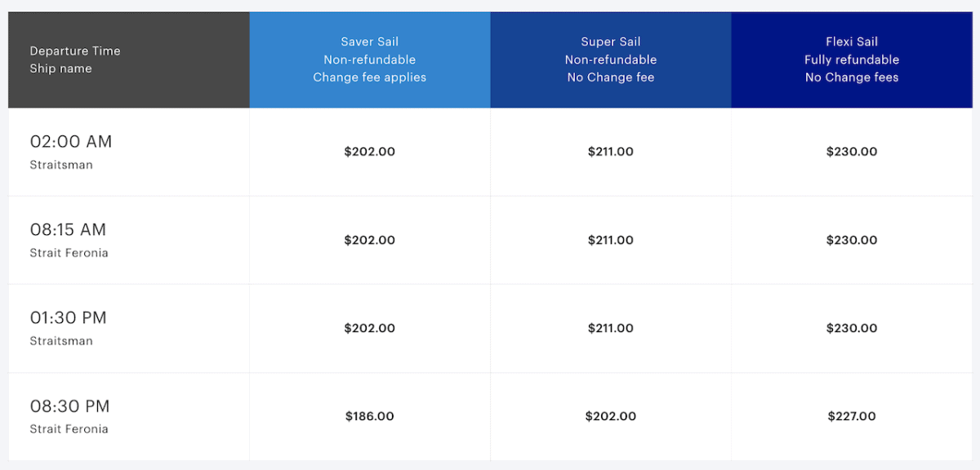
Task: Click the Flexi Sail column header
Action: click(x=851, y=60)
